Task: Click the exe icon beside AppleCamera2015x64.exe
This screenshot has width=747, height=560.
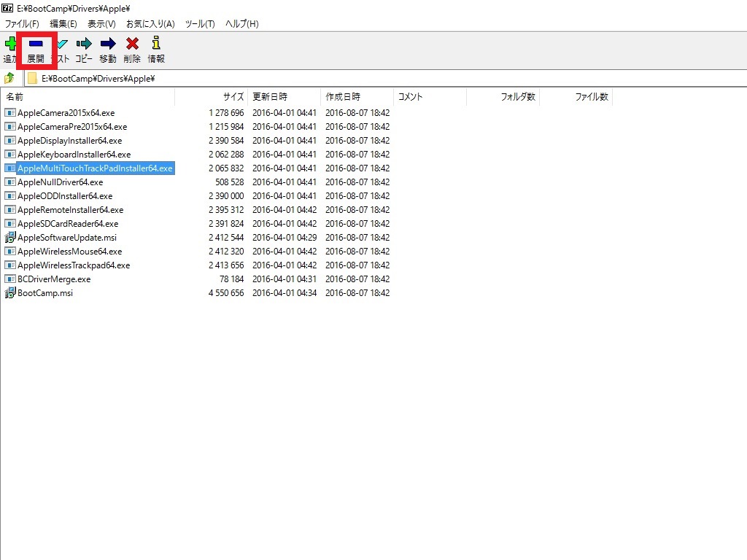Action: 9,113
